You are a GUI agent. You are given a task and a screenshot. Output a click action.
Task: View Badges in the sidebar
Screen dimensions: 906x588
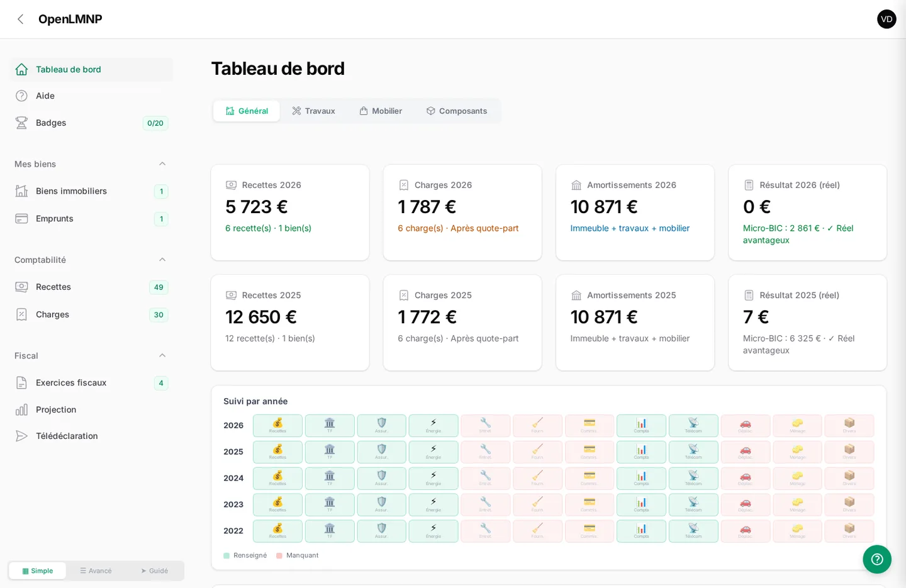[91, 123]
